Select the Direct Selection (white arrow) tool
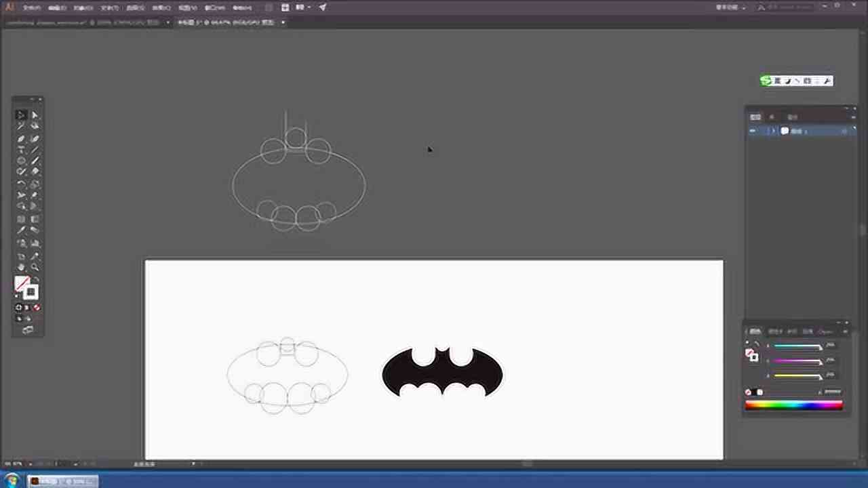Viewport: 868px width, 488px height. [x=35, y=115]
